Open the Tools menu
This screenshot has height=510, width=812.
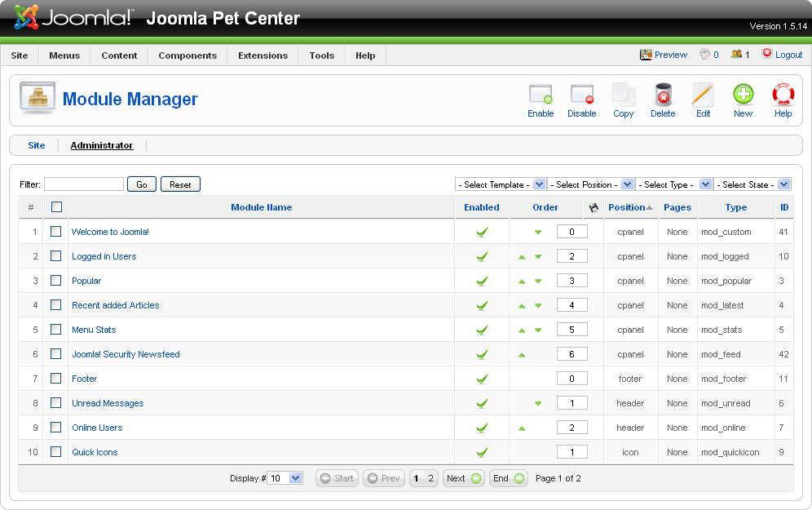click(321, 55)
